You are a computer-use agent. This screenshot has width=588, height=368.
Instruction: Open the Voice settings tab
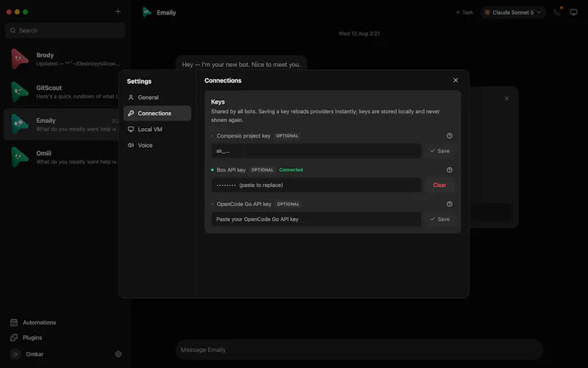coord(157,145)
